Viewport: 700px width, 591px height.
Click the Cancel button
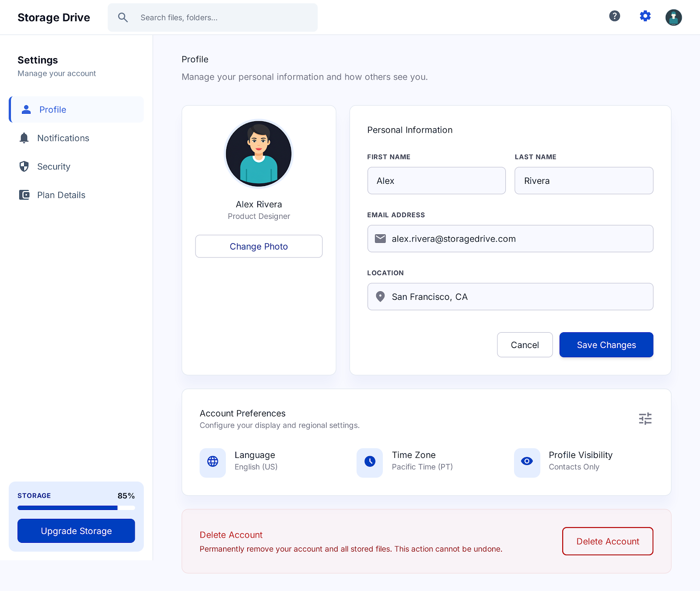pos(525,345)
